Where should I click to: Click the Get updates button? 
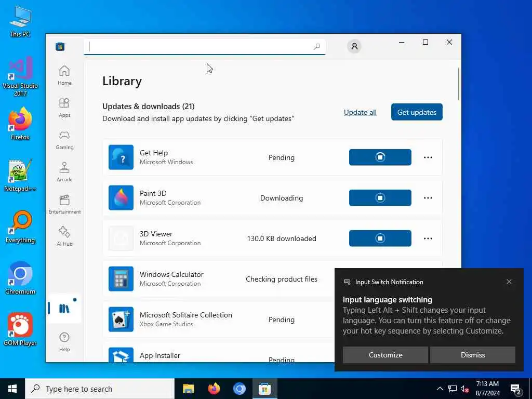tap(417, 112)
